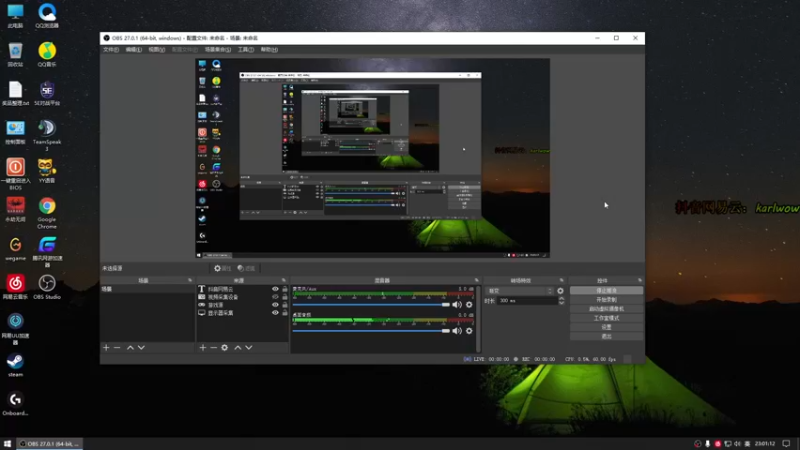This screenshot has width=800, height=450.
Task: Open source properties gear in the Sources toolbar
Action: [224, 347]
